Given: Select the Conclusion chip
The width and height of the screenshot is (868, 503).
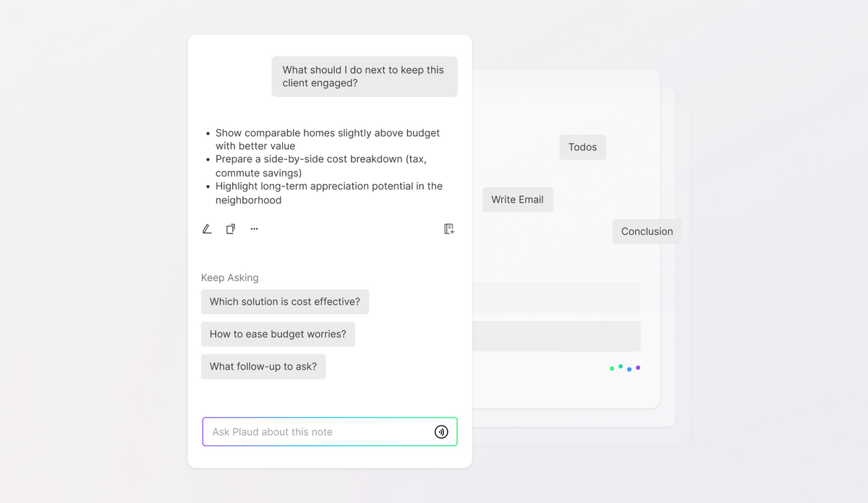Looking at the screenshot, I should [x=647, y=231].
